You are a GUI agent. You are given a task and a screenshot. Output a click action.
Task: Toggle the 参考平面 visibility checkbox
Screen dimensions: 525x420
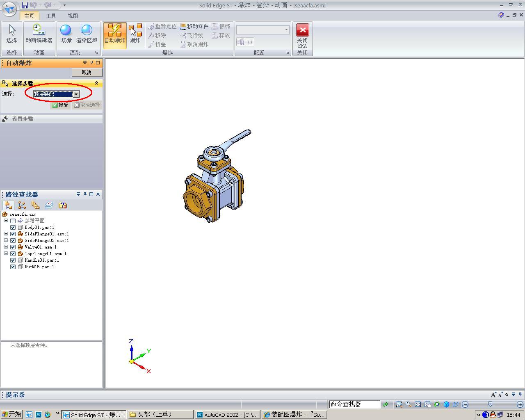click(13, 221)
